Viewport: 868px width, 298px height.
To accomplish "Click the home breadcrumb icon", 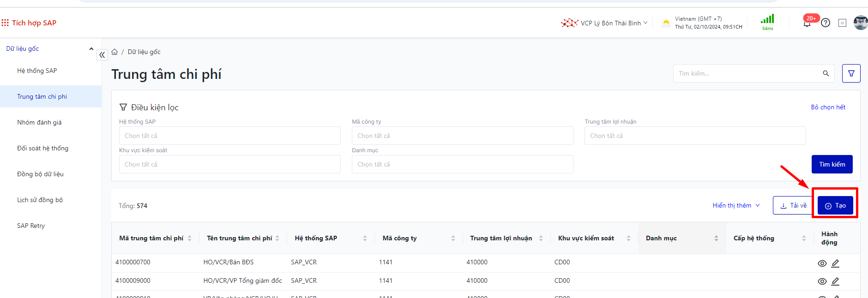I will [115, 52].
